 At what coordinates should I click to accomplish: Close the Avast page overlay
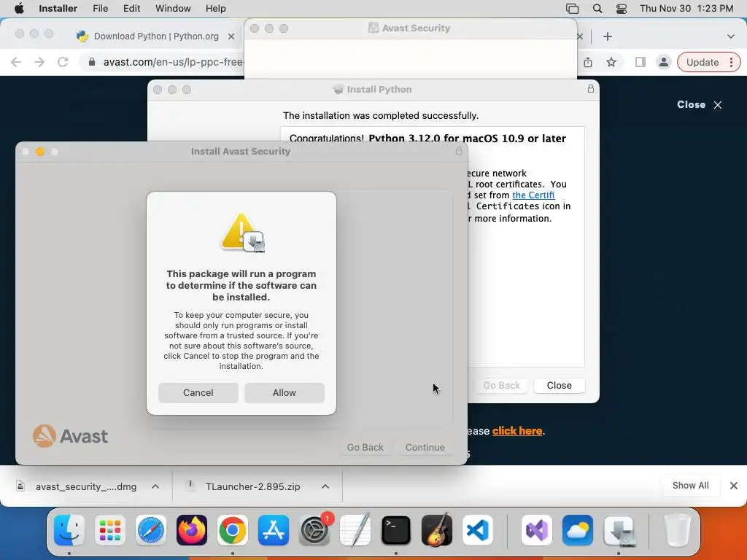pyautogui.click(x=700, y=105)
